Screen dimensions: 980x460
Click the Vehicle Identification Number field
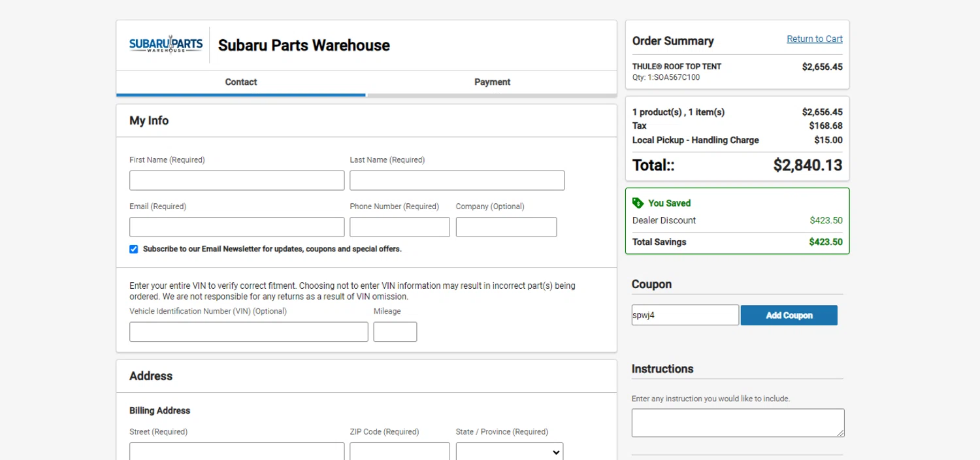click(249, 332)
